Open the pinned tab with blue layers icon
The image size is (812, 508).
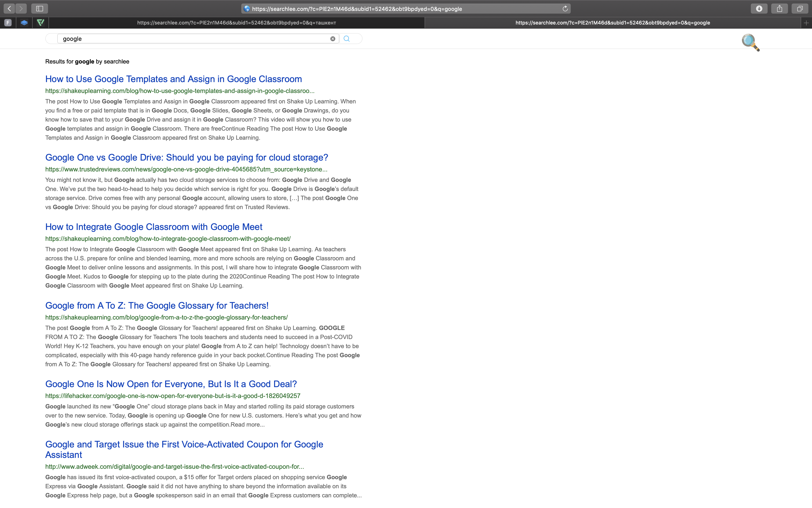coord(24,22)
